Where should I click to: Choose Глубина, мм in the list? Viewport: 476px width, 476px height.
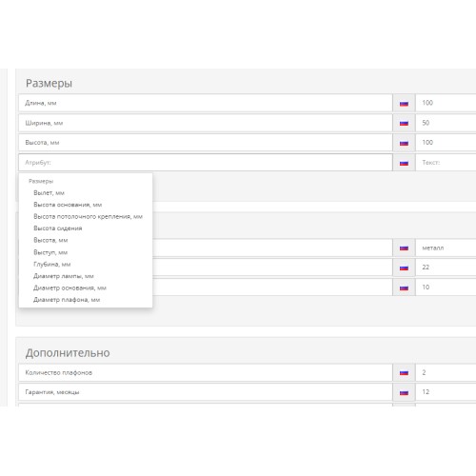coord(52,264)
